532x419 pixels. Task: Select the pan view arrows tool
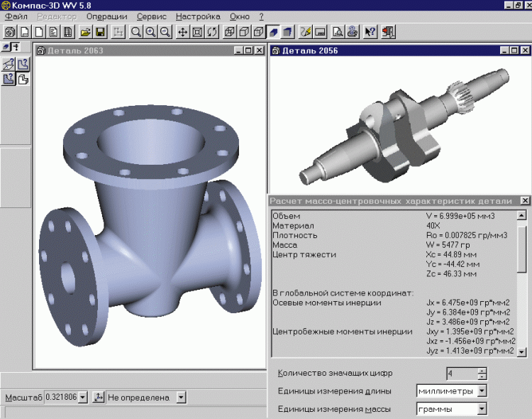coord(182,32)
